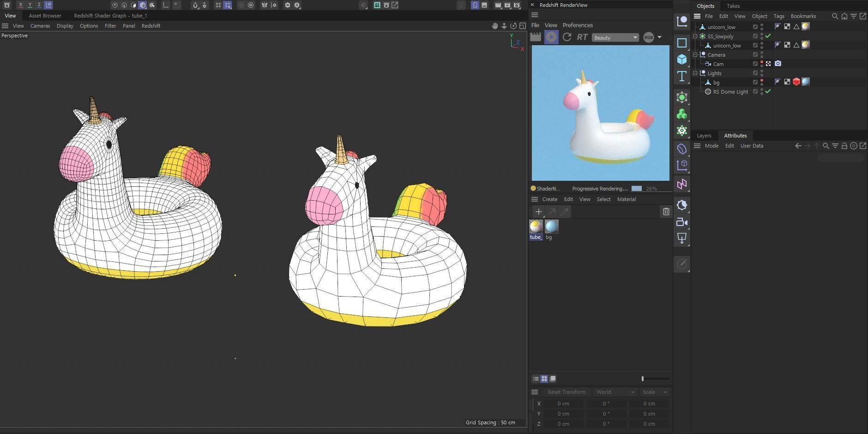Delete material with the trash icon

coord(666,212)
